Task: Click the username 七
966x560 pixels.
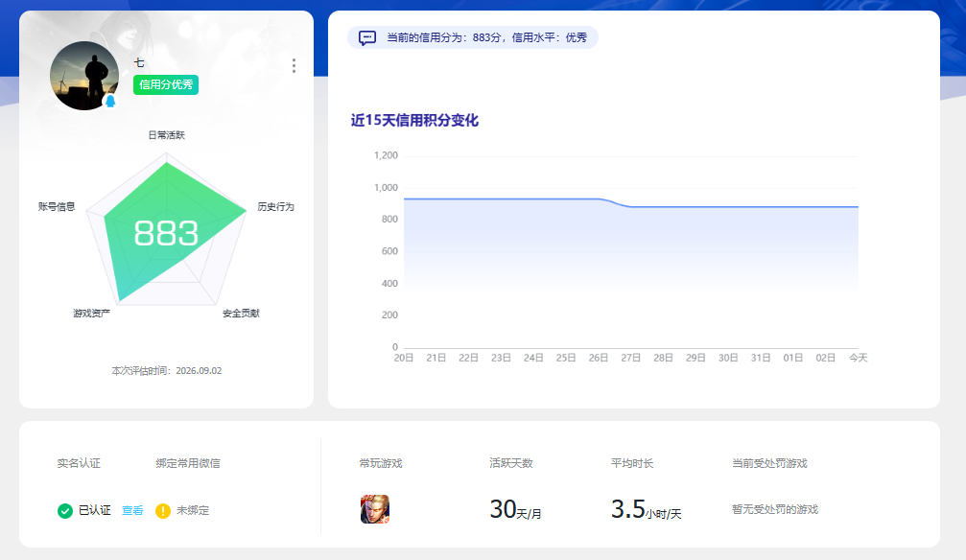Action: tap(139, 63)
